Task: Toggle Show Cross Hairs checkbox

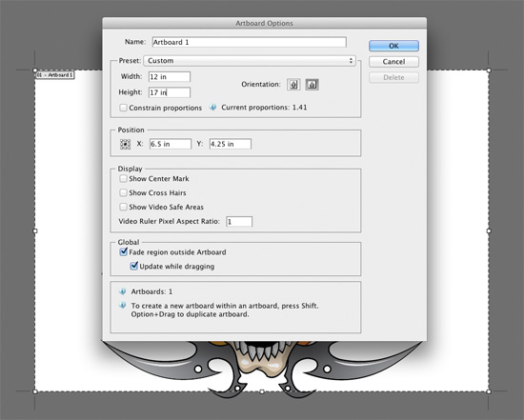Action: 123,192
